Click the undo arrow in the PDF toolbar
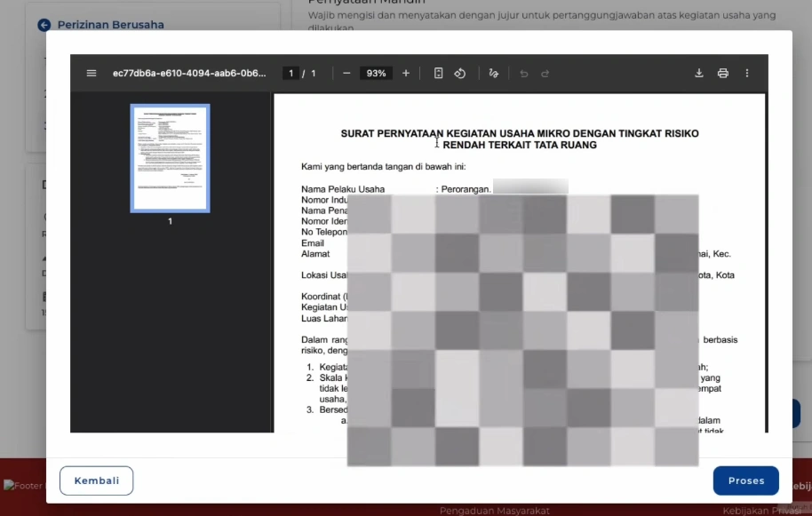The width and height of the screenshot is (812, 516). [524, 74]
